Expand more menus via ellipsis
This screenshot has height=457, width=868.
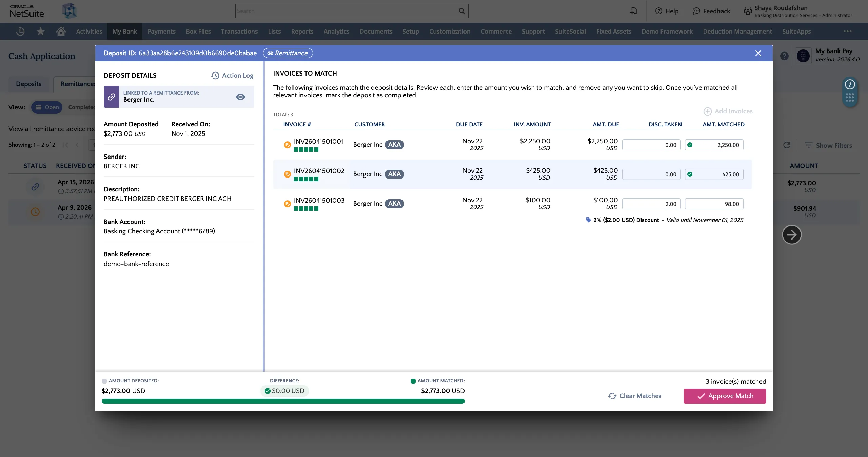(x=848, y=31)
